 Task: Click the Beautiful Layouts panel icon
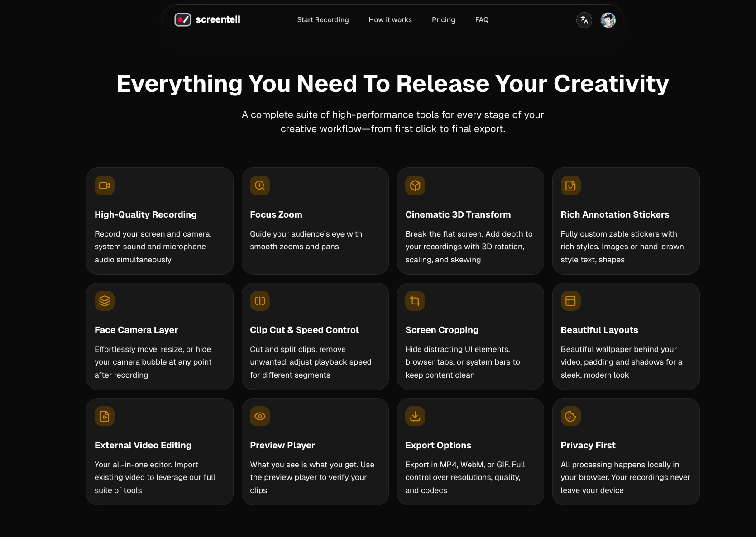click(x=570, y=301)
